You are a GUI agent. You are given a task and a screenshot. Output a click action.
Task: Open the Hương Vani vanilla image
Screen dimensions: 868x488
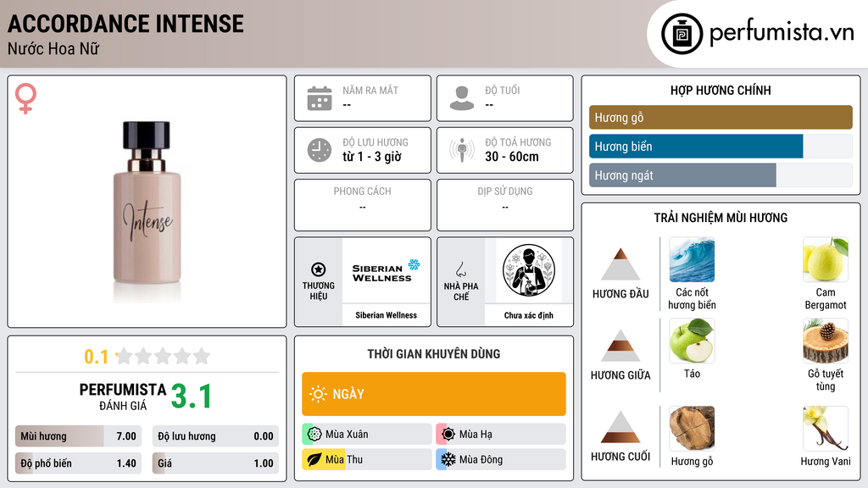coord(826,428)
